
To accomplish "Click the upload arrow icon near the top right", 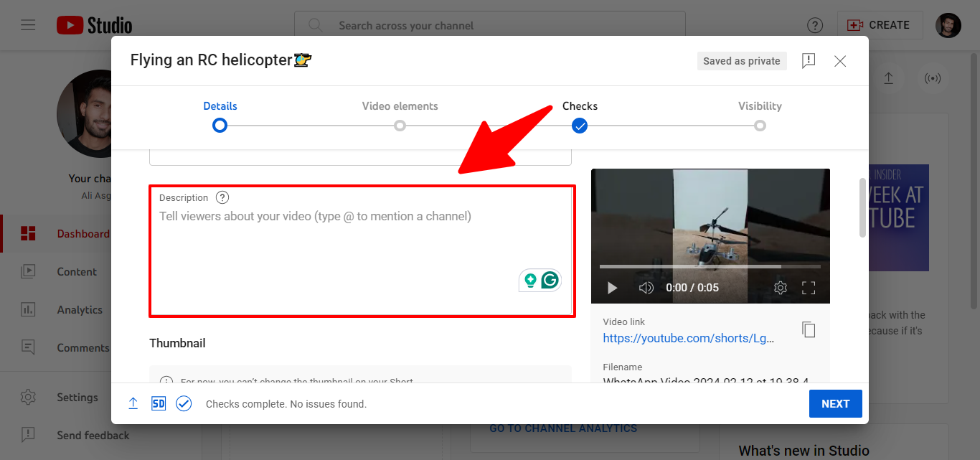I will (888, 80).
